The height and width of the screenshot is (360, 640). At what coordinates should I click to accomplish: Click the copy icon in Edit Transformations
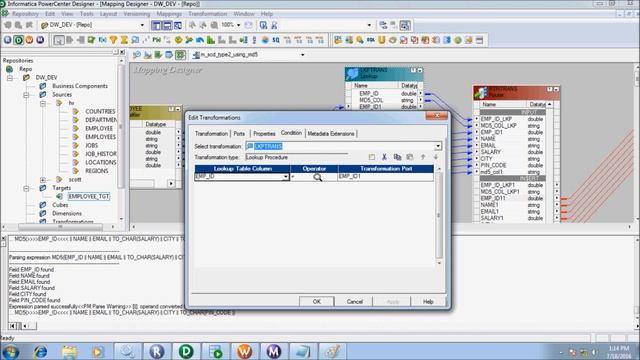(397, 157)
